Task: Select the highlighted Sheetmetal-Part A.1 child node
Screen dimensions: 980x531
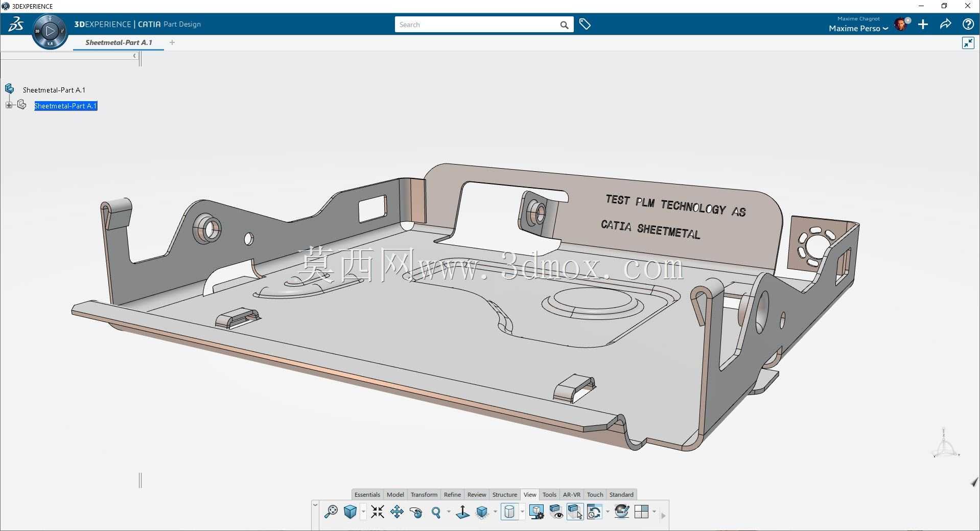Action: (x=65, y=106)
